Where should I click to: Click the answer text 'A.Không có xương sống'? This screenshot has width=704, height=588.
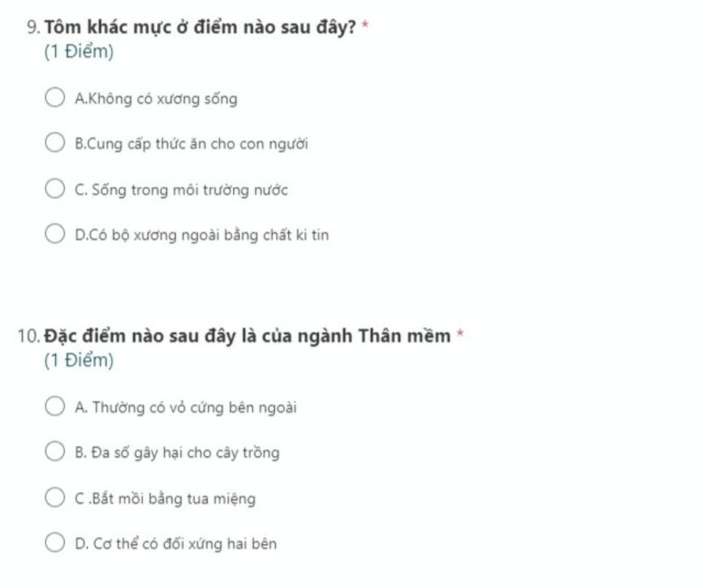coord(156,99)
